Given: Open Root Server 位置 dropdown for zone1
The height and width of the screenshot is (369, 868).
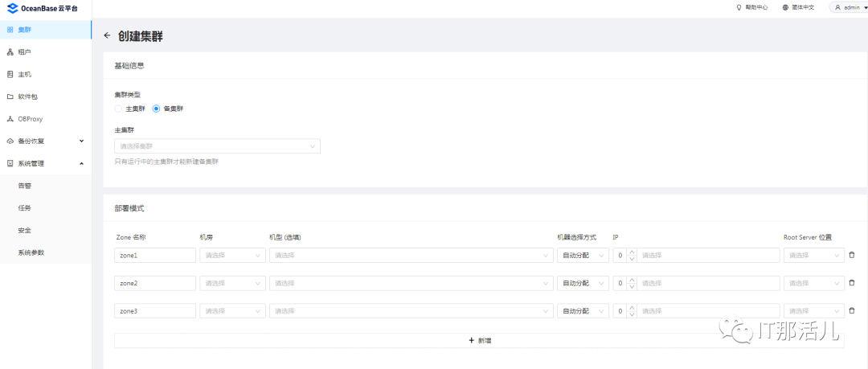Looking at the screenshot, I should tap(813, 256).
